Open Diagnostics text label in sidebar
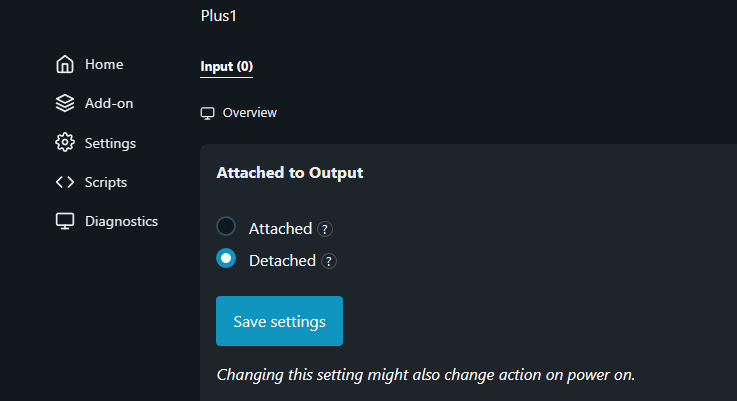The height and width of the screenshot is (401, 737). pyautogui.click(x=121, y=221)
